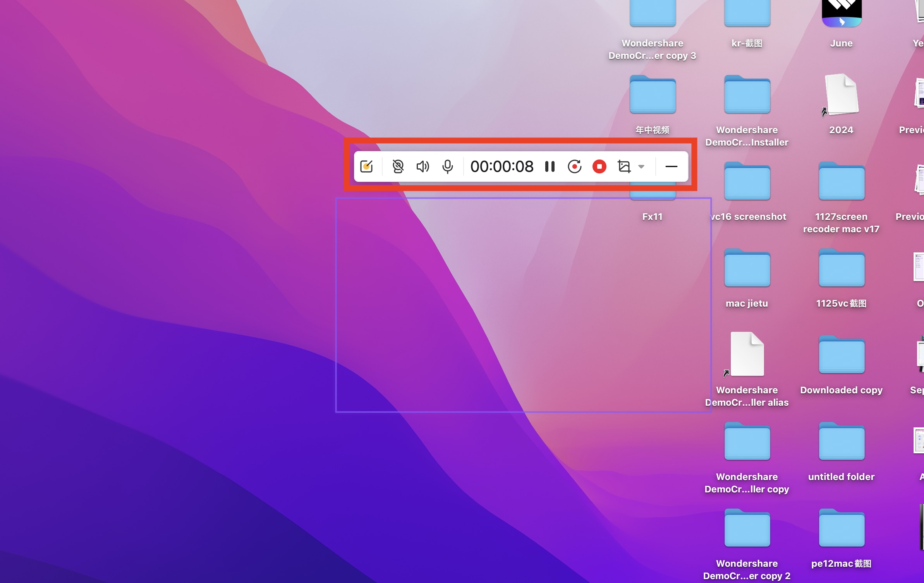
Task: Select the vc16 screenshot folder
Action: pyautogui.click(x=747, y=182)
